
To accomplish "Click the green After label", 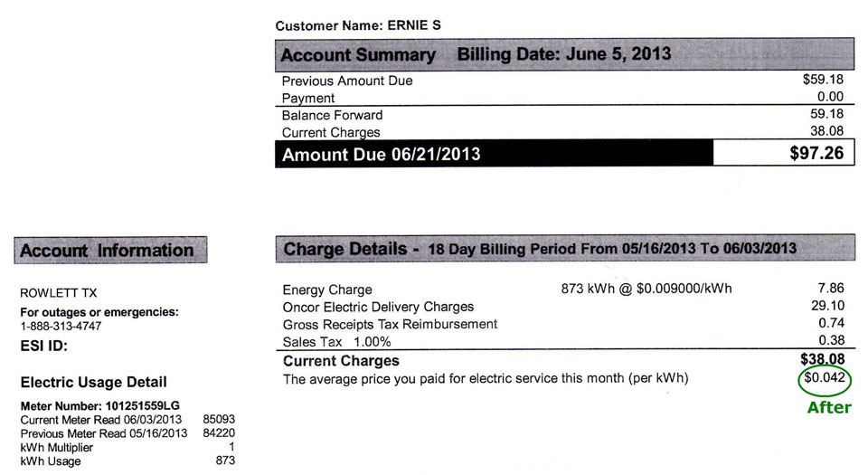I will pyautogui.click(x=829, y=407).
